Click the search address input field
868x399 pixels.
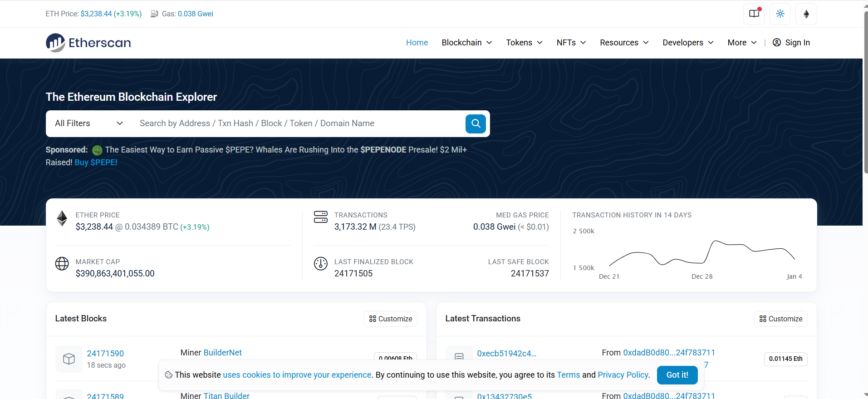coord(297,123)
